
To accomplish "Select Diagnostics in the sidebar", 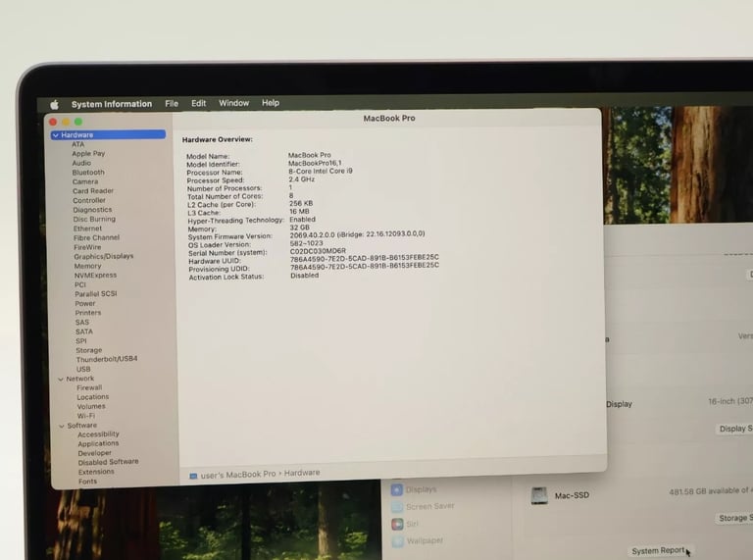I will pyautogui.click(x=92, y=210).
